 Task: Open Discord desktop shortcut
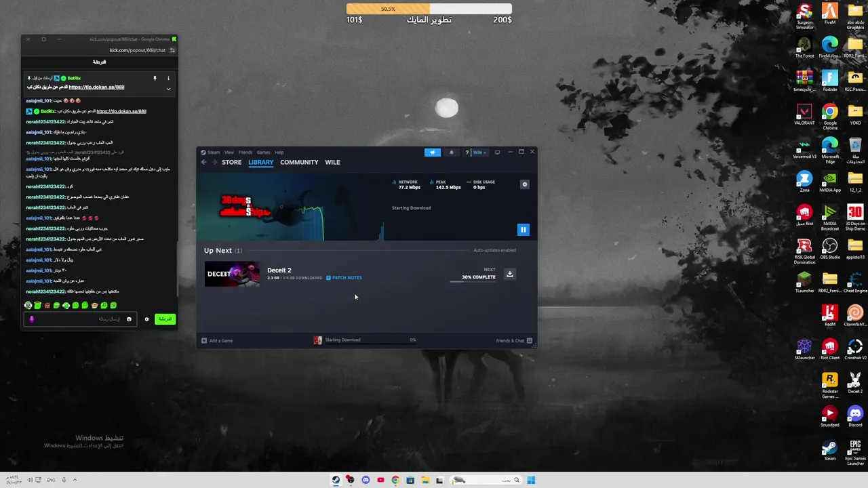click(855, 417)
